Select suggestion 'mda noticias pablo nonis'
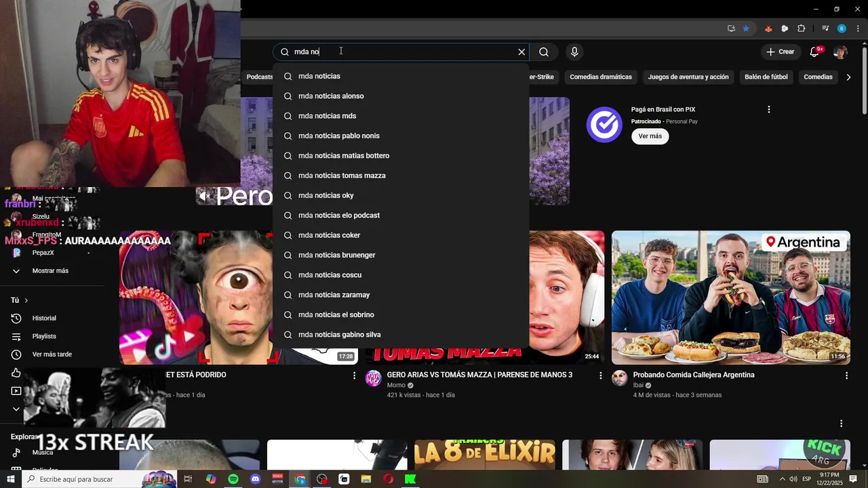This screenshot has width=868, height=488. (401, 136)
